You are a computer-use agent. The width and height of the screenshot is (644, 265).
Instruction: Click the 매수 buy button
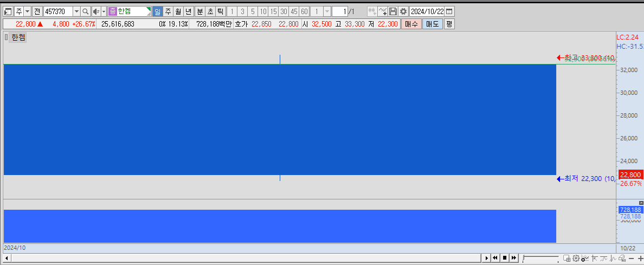click(411, 24)
